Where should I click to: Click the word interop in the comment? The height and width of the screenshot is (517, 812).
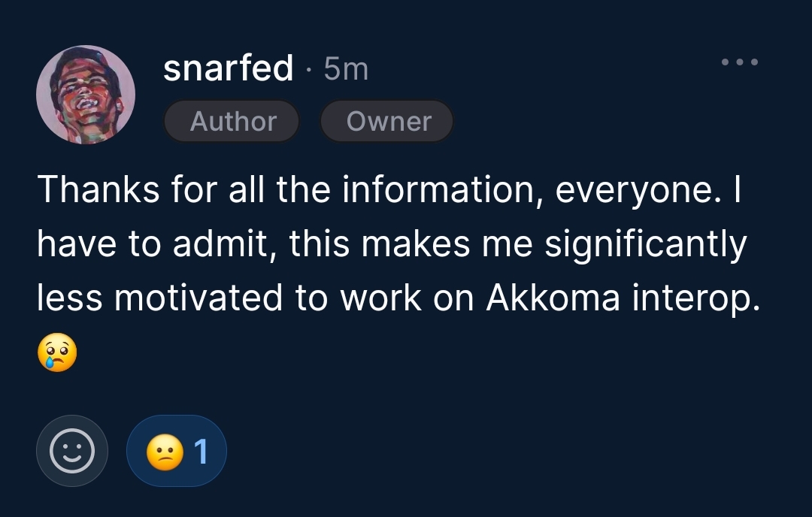point(691,298)
